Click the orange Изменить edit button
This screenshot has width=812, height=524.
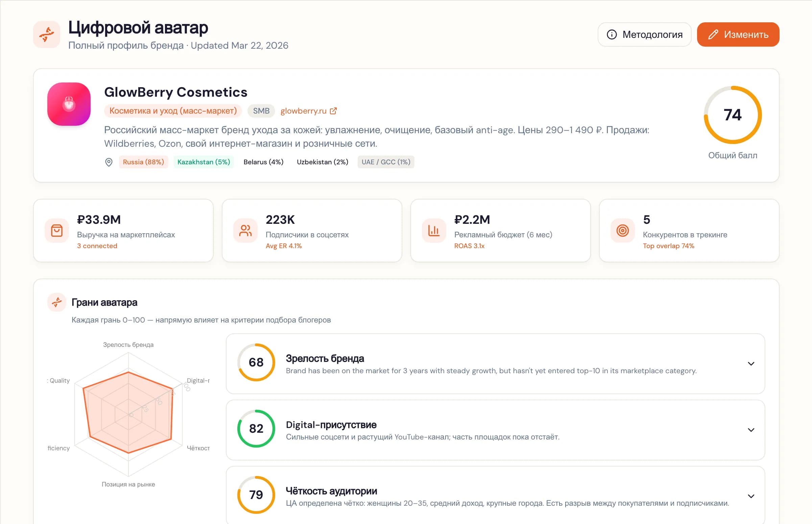tap(738, 34)
